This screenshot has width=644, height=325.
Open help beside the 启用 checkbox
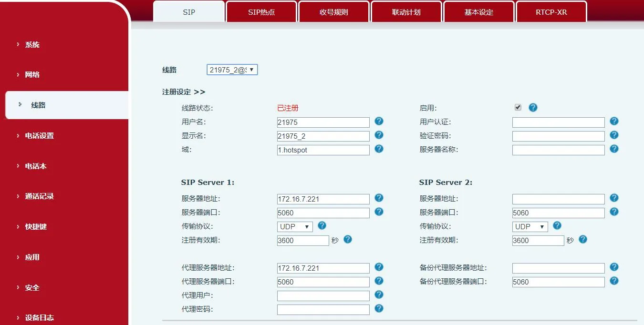[x=533, y=107]
